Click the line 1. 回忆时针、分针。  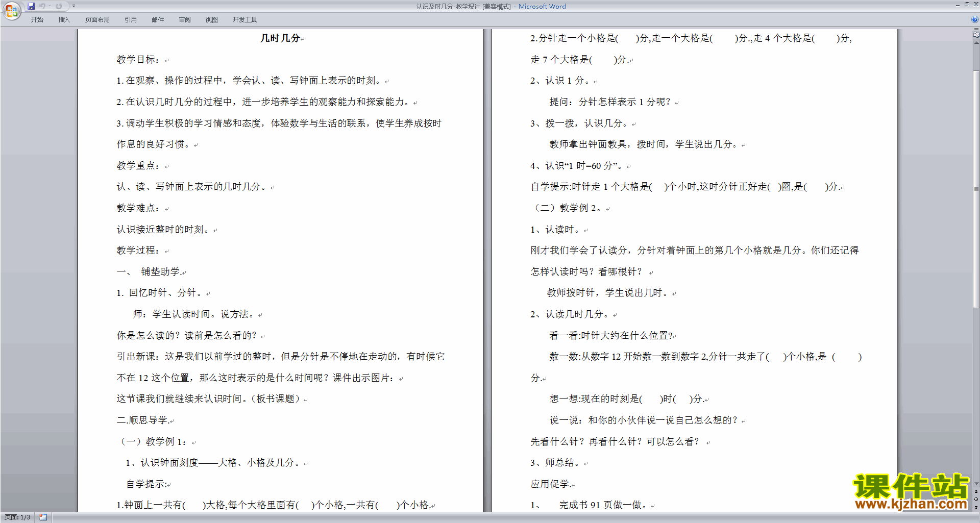pos(160,293)
